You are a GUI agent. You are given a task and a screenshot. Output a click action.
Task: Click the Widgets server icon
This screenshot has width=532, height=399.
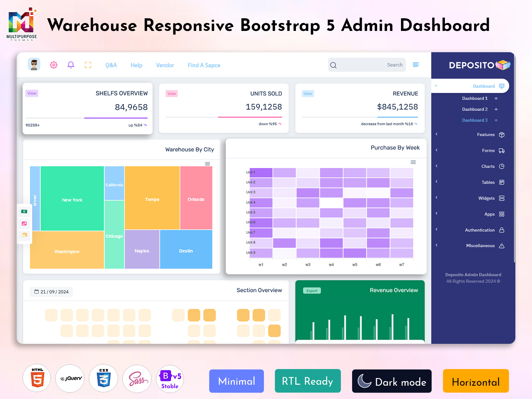click(x=502, y=198)
